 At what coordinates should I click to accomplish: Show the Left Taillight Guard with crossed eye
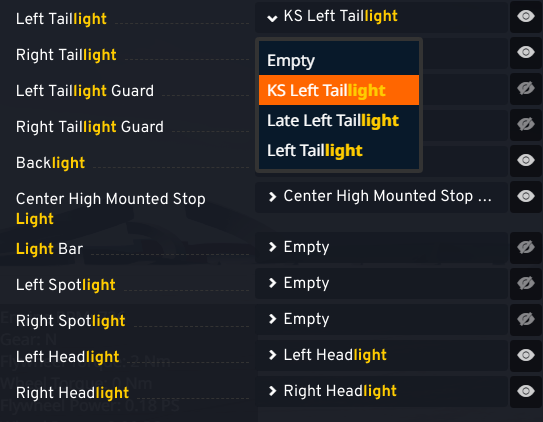[526, 88]
